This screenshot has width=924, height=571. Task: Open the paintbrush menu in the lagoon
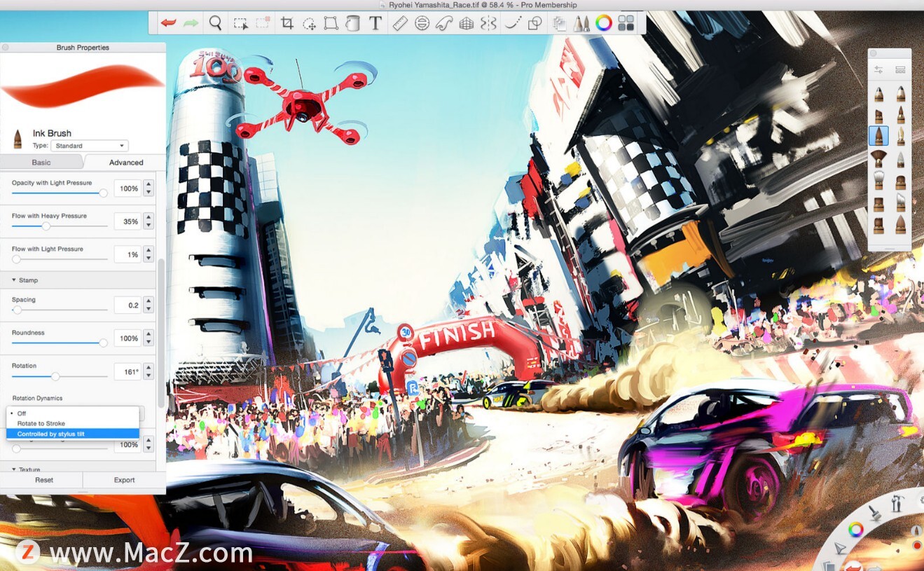pyautogui.click(x=875, y=513)
